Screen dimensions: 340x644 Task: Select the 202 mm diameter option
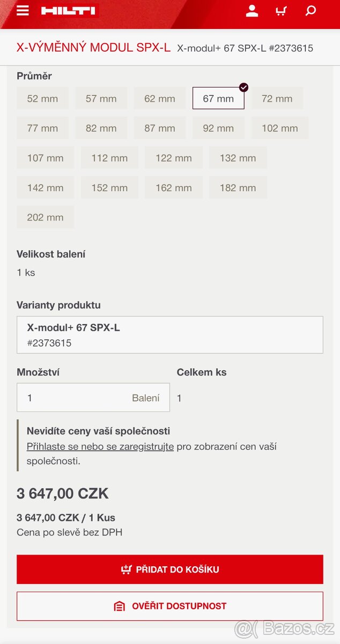(45, 216)
